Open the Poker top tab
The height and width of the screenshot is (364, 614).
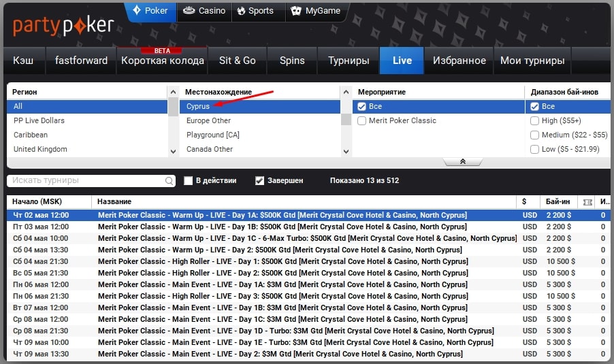pos(150,11)
